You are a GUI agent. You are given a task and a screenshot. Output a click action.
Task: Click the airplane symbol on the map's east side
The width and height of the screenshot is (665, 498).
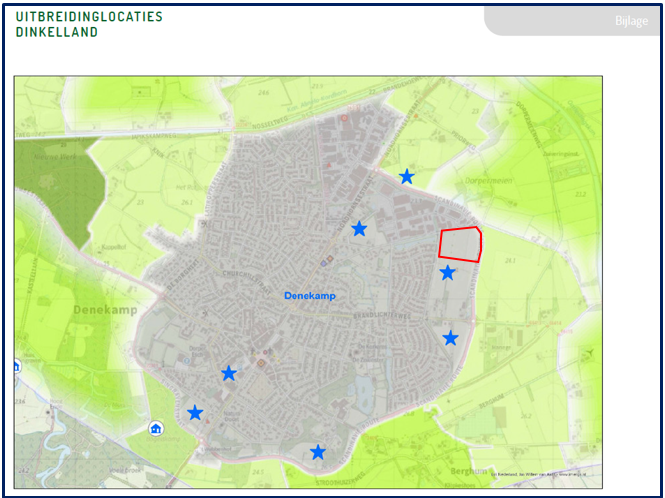[x=590, y=352]
